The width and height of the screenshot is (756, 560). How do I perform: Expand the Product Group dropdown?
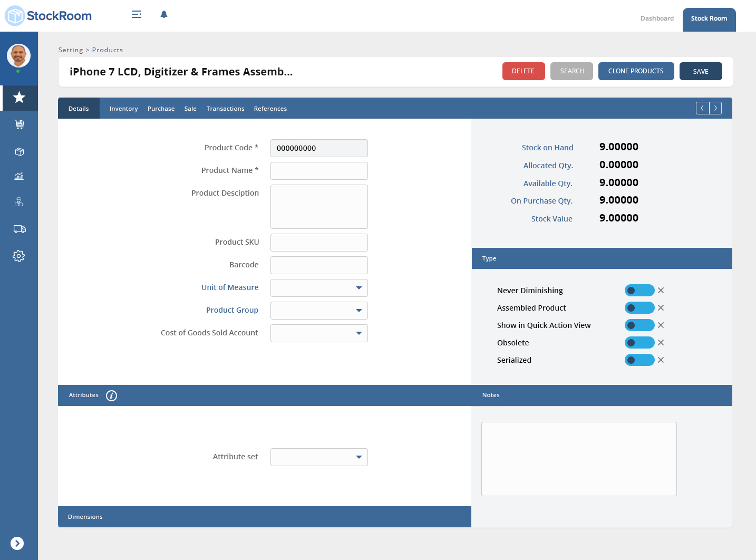tap(319, 311)
